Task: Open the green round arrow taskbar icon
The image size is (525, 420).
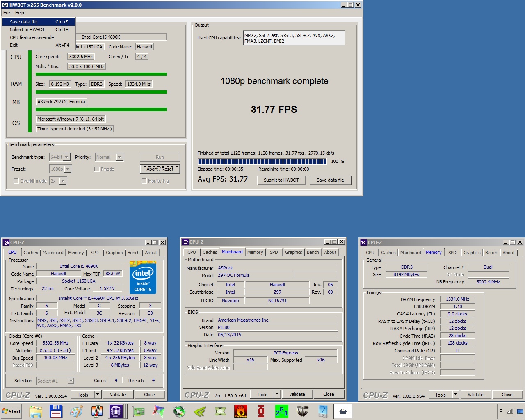Action: tap(179, 411)
